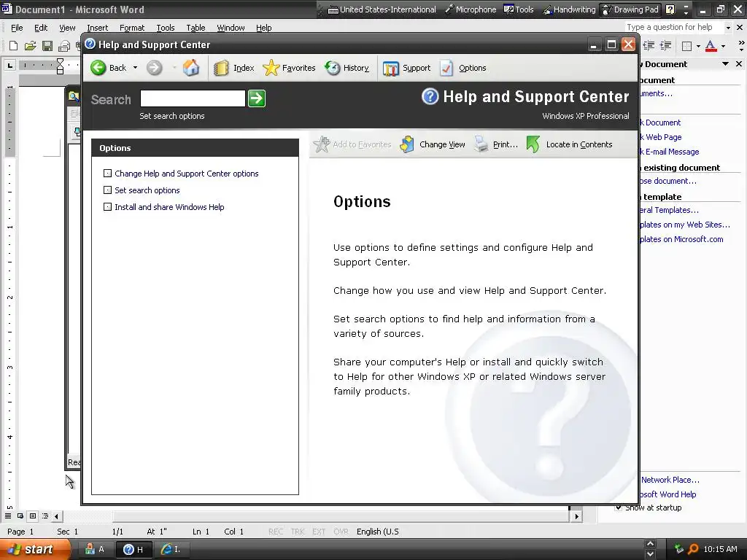Screen dimensions: 747x560
Task: Click Type a question for help box
Action: 673,27
